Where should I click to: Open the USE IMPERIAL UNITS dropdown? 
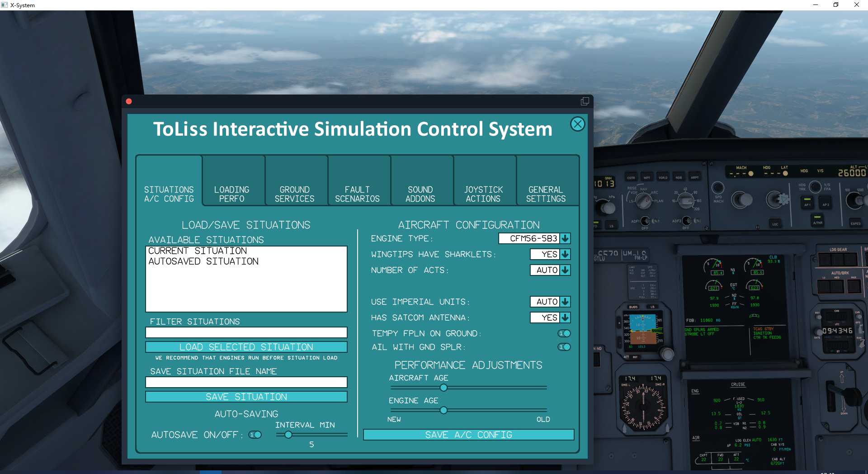[565, 302]
